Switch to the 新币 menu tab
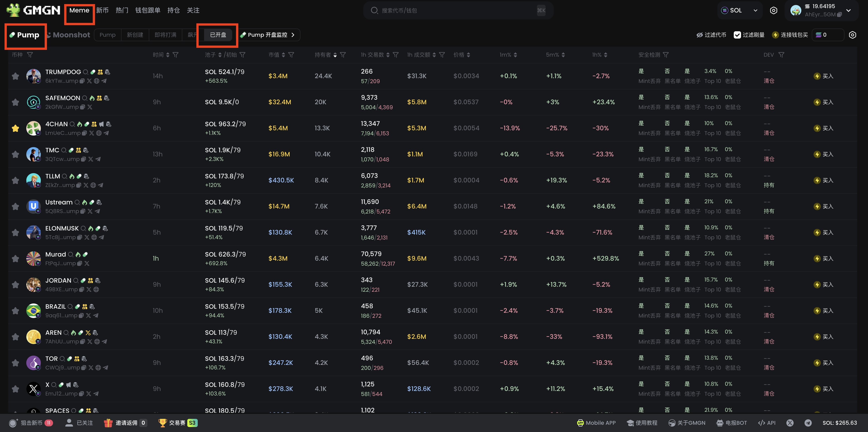Image resolution: width=868 pixels, height=432 pixels. pyautogui.click(x=102, y=10)
